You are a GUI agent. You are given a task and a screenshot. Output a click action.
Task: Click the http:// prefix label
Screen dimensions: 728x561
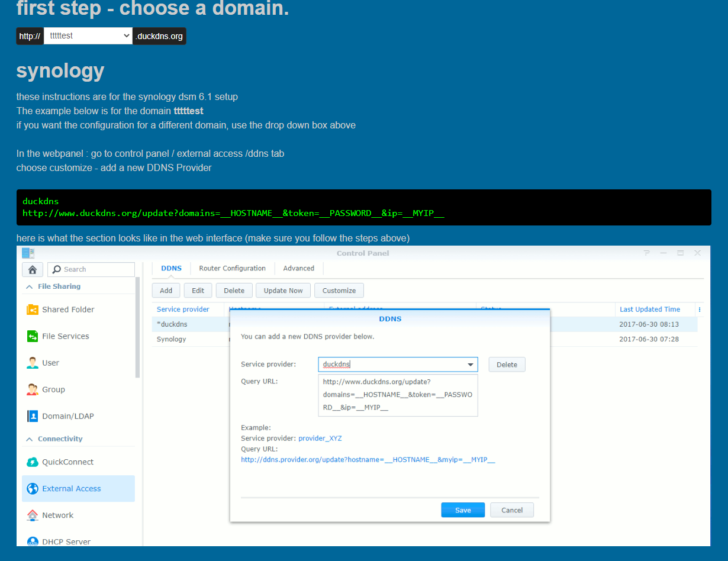[30, 36]
